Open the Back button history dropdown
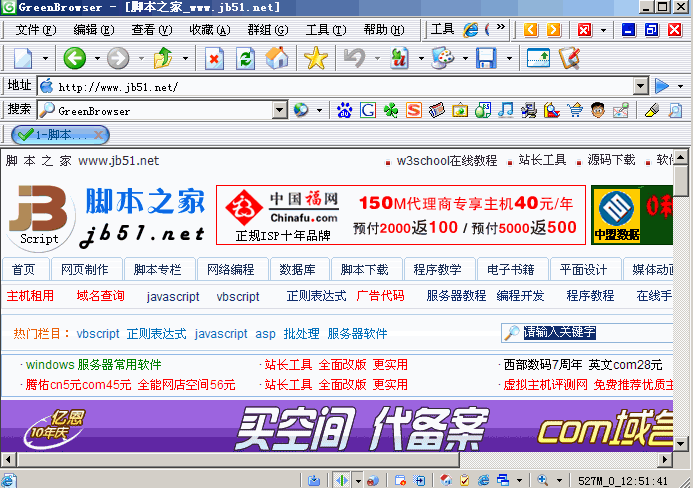Screen dimensions: 693x488 97,58
